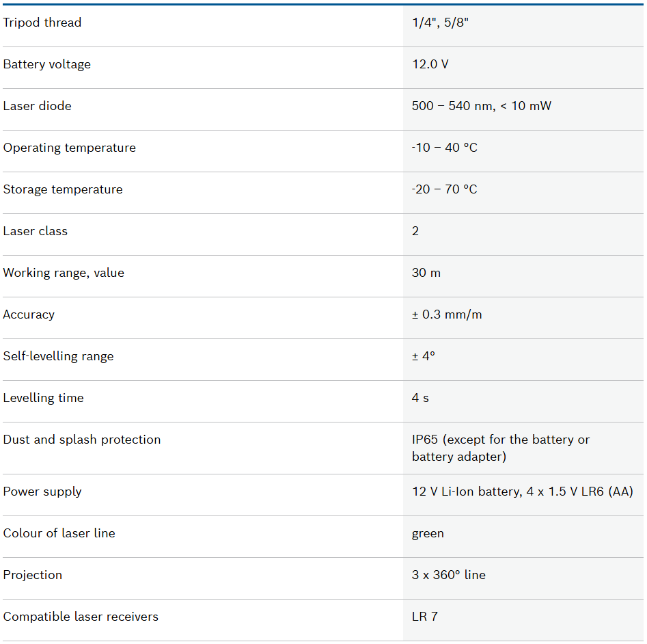Image resolution: width=647 pixels, height=644 pixels.
Task: Click the "Working range, value" label
Action: pyautogui.click(x=64, y=273)
